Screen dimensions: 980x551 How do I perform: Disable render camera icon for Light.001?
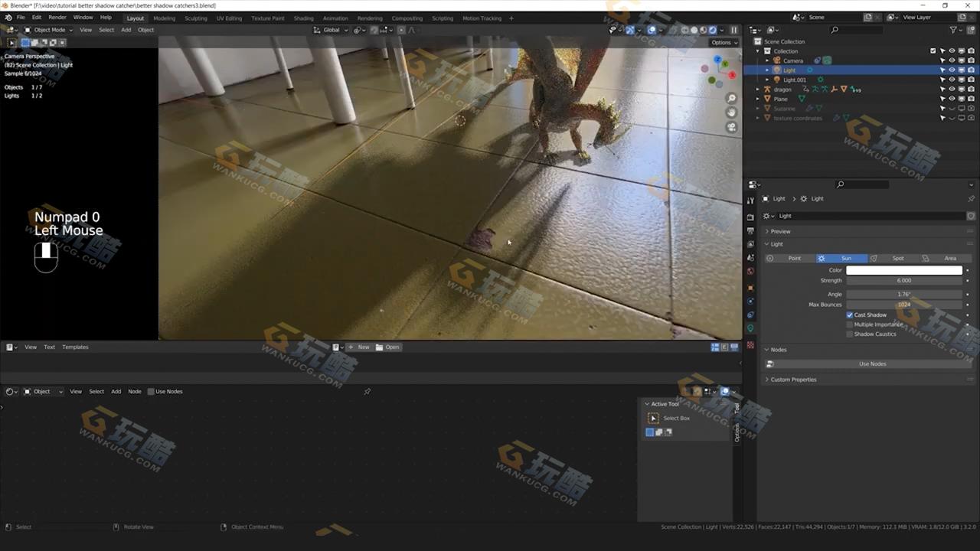tap(971, 80)
